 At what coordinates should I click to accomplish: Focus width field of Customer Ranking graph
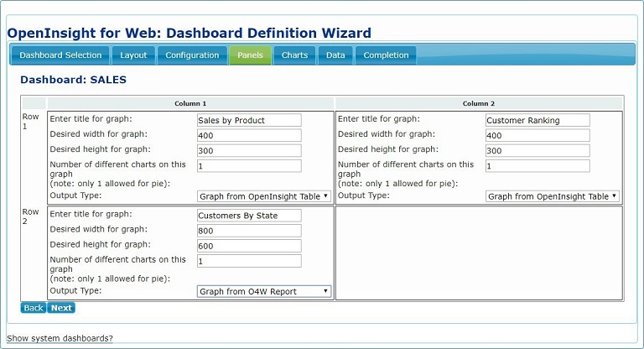tap(538, 135)
